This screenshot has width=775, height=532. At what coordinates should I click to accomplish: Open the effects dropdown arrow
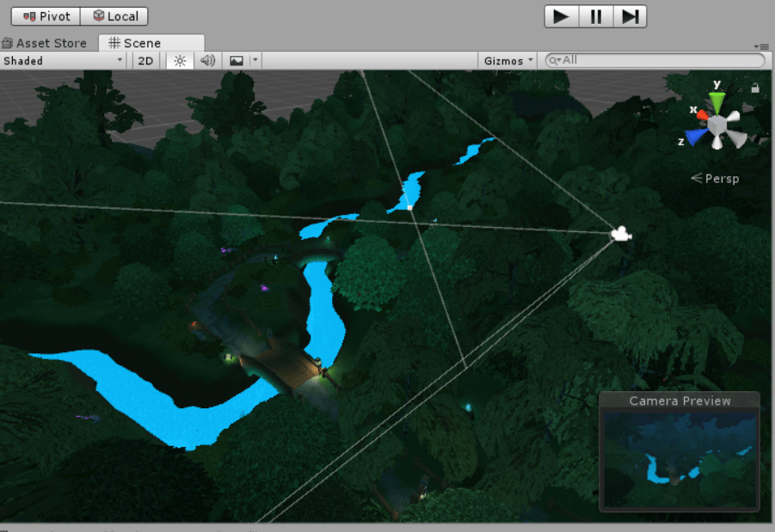[x=255, y=61]
